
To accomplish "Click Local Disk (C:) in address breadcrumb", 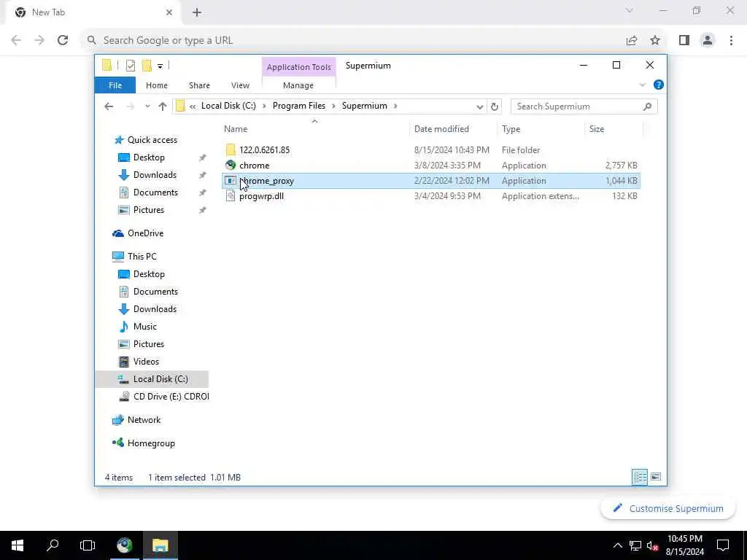I will [228, 106].
